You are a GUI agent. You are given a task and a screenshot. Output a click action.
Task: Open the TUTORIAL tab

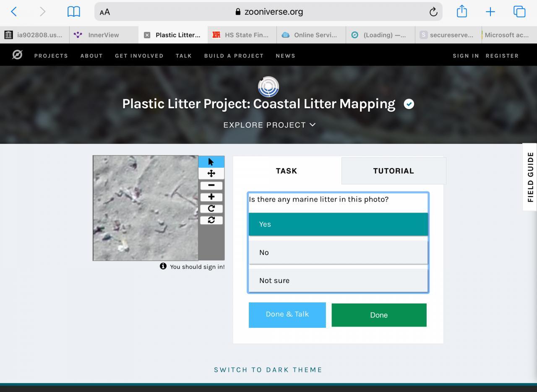tap(394, 171)
